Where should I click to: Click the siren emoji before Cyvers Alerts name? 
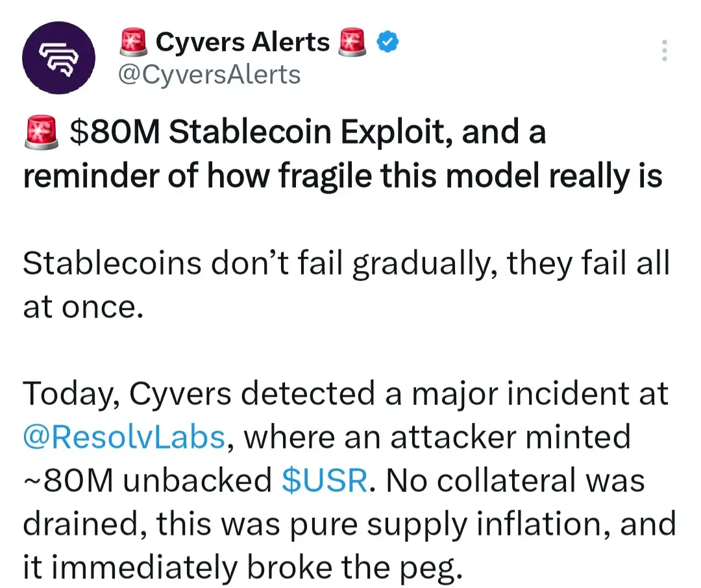coord(134,43)
